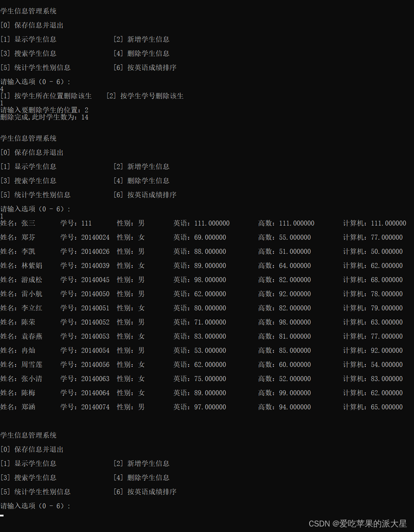Click student ID 20140026
Image resolution: width=414 pixels, height=532 pixels.
pyautogui.click(x=95, y=251)
